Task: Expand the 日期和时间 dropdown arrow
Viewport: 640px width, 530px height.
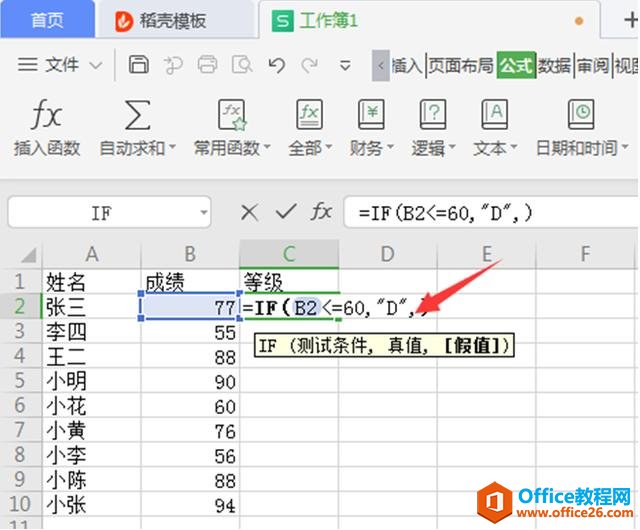Action: pyautogui.click(x=624, y=147)
